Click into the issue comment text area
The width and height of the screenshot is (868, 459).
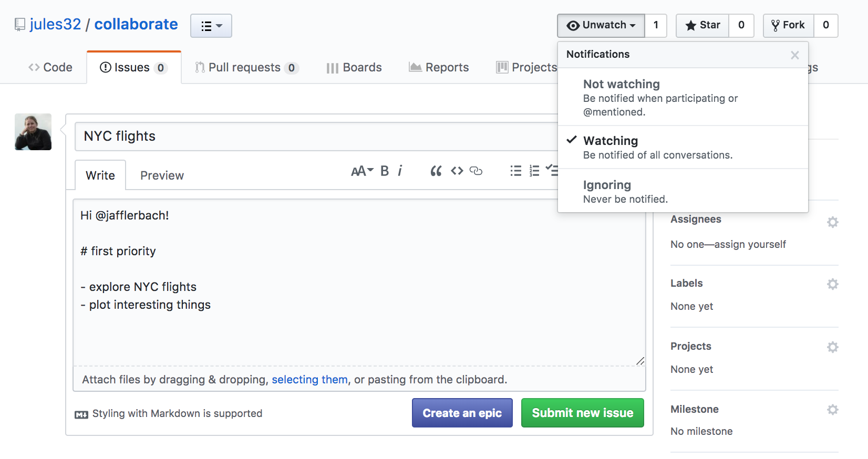(x=359, y=283)
